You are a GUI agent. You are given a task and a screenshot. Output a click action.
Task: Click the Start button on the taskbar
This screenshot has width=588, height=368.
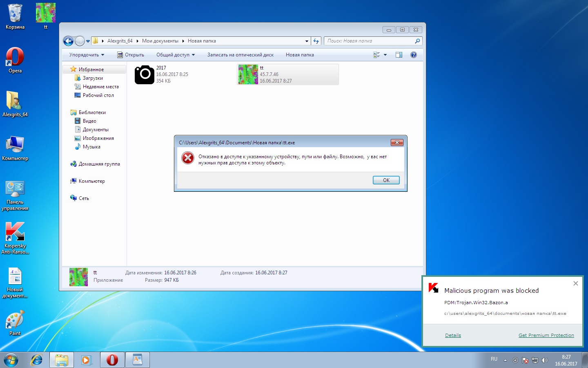point(11,360)
